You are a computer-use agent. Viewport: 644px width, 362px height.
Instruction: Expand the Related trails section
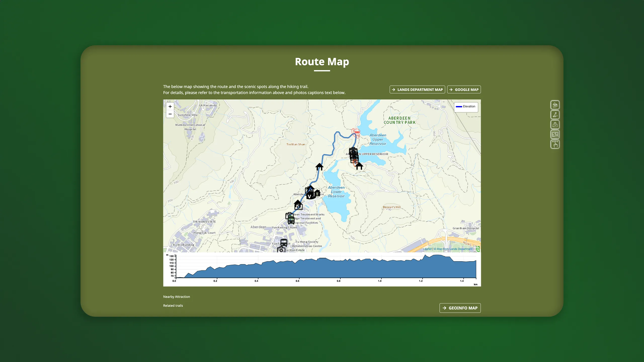[x=173, y=305]
